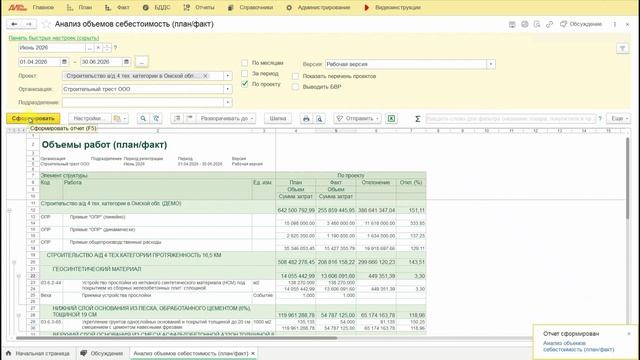Image resolution: width=640 pixels, height=360 pixels.
Task: Open Видеоинструкции section
Action: (x=392, y=7)
